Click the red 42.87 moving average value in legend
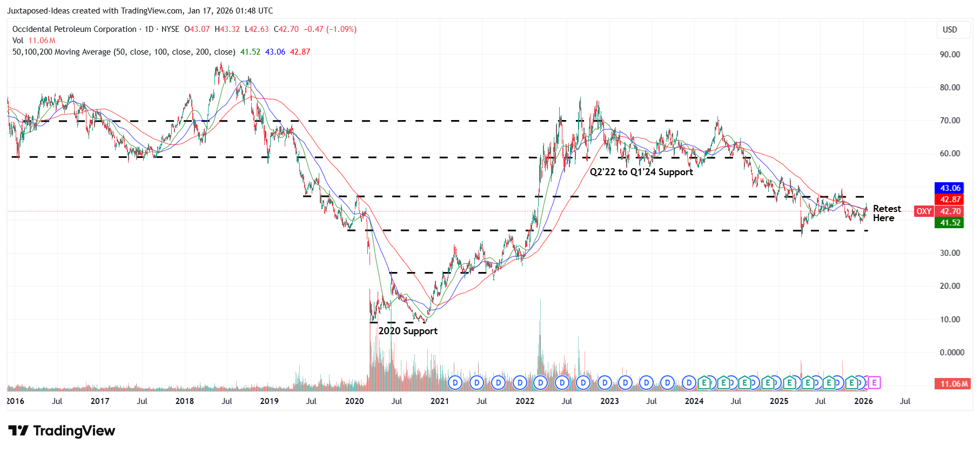The image size is (980, 451). [300, 52]
